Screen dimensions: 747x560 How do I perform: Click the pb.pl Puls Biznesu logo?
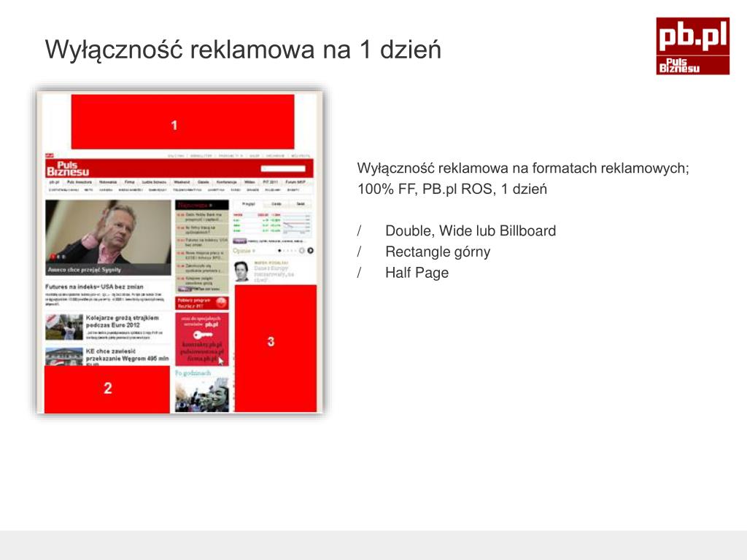pyautogui.click(x=692, y=46)
